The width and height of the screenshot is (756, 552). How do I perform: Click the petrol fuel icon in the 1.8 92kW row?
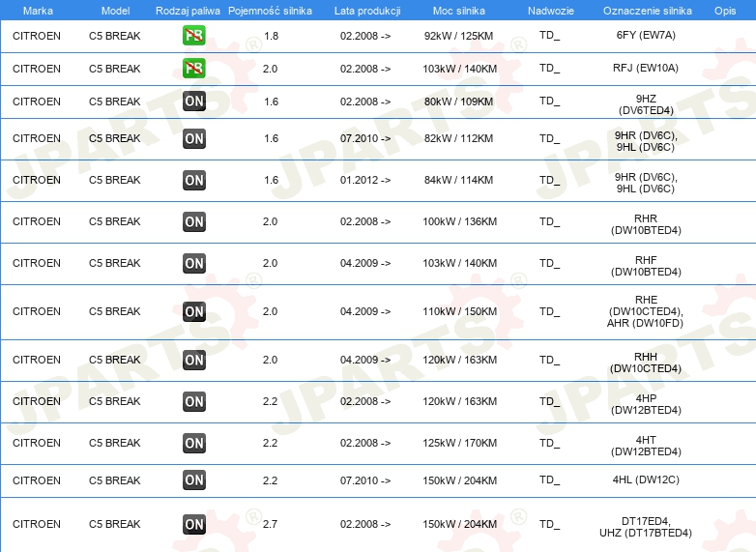click(193, 36)
